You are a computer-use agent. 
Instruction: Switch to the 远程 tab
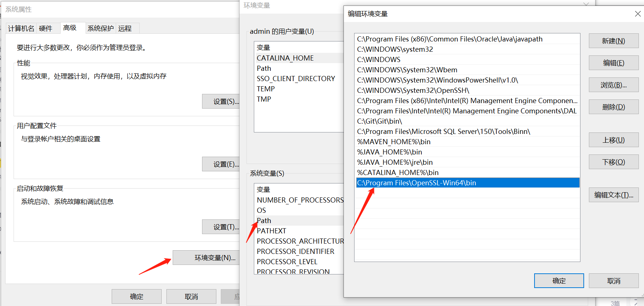point(125,28)
